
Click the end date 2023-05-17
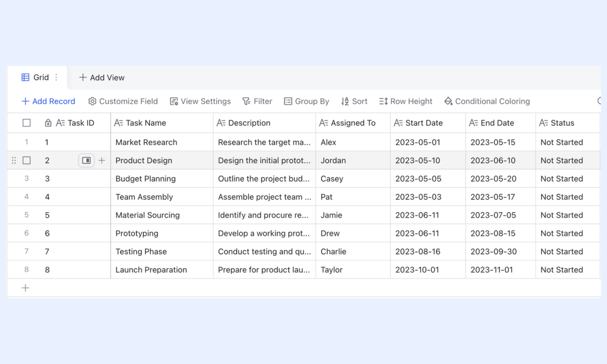tap(501, 197)
